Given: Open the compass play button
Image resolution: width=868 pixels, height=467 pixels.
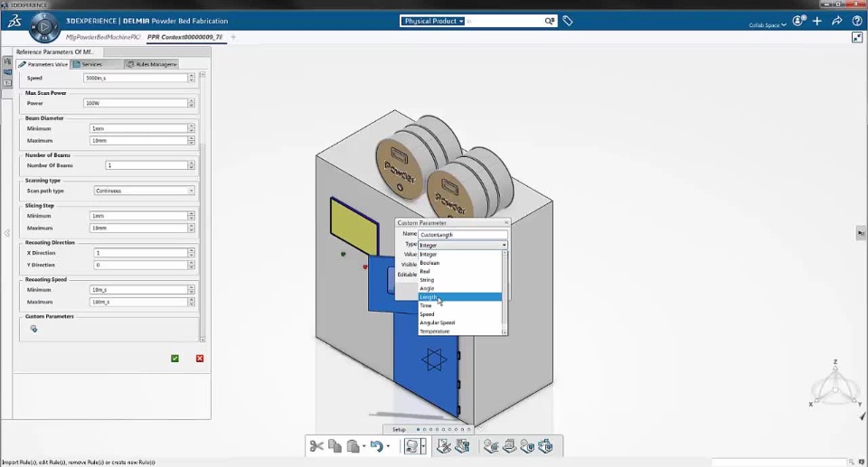Looking at the screenshot, I should point(44,26).
